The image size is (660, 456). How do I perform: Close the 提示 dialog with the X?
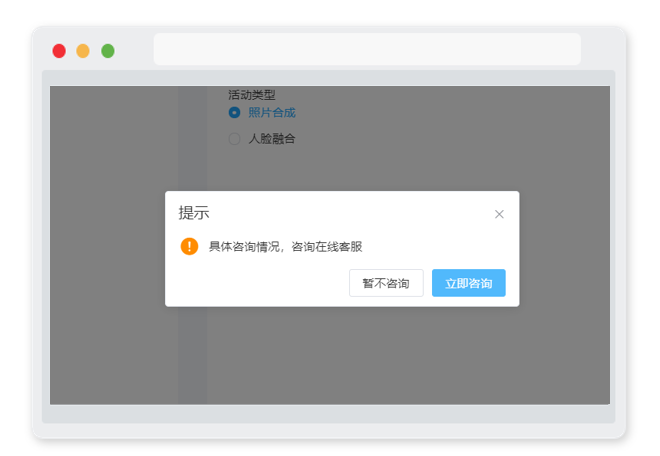(499, 214)
